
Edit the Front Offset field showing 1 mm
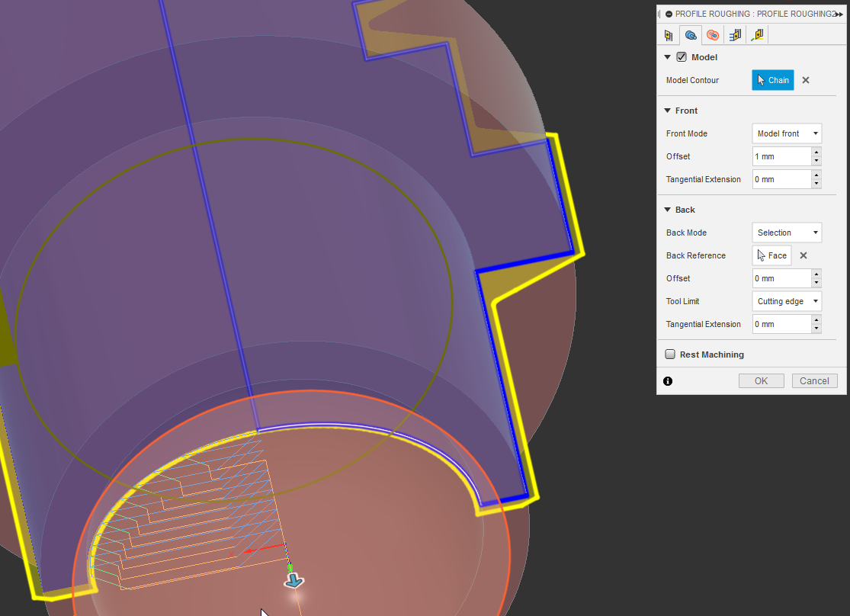point(781,156)
